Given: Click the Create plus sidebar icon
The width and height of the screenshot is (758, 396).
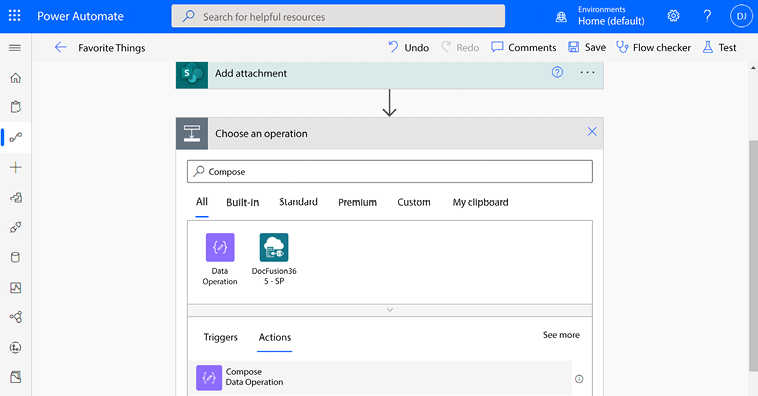Looking at the screenshot, I should click(x=15, y=167).
